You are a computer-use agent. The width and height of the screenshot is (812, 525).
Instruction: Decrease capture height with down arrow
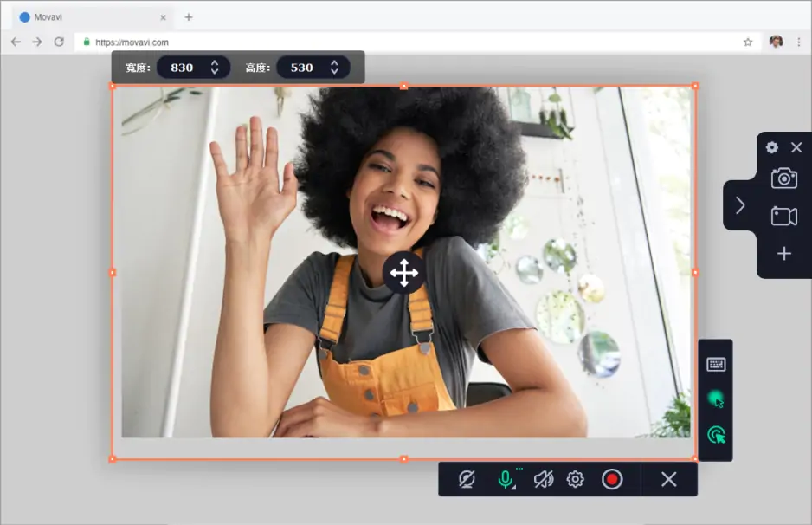click(334, 72)
